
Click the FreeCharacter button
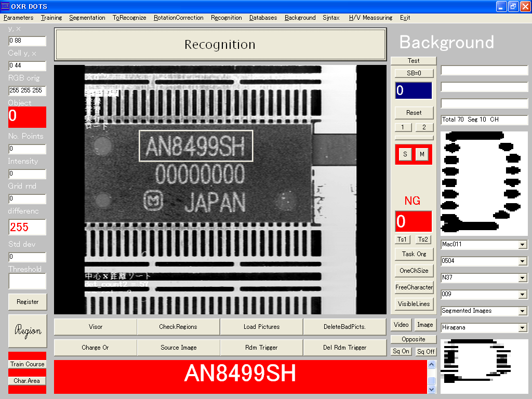[x=414, y=287]
